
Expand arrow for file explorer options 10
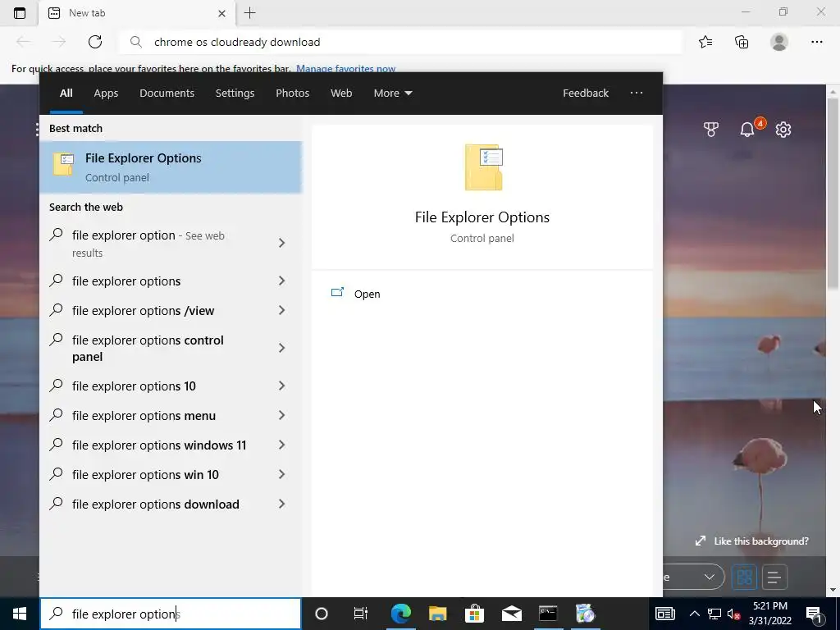coord(282,386)
